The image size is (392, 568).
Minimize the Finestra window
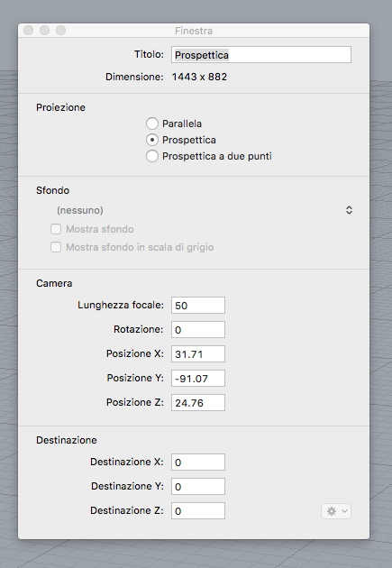[44, 31]
